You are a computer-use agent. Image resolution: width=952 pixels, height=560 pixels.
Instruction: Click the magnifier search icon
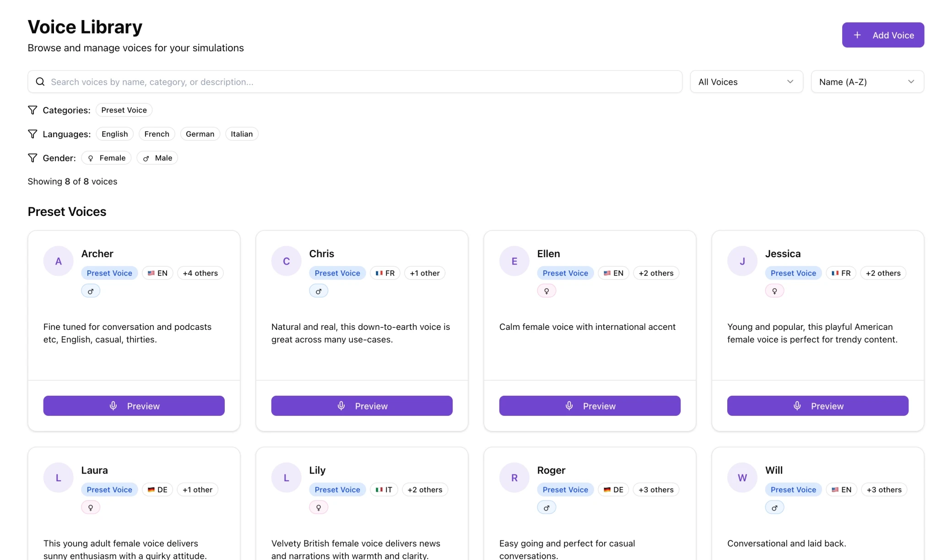point(40,82)
